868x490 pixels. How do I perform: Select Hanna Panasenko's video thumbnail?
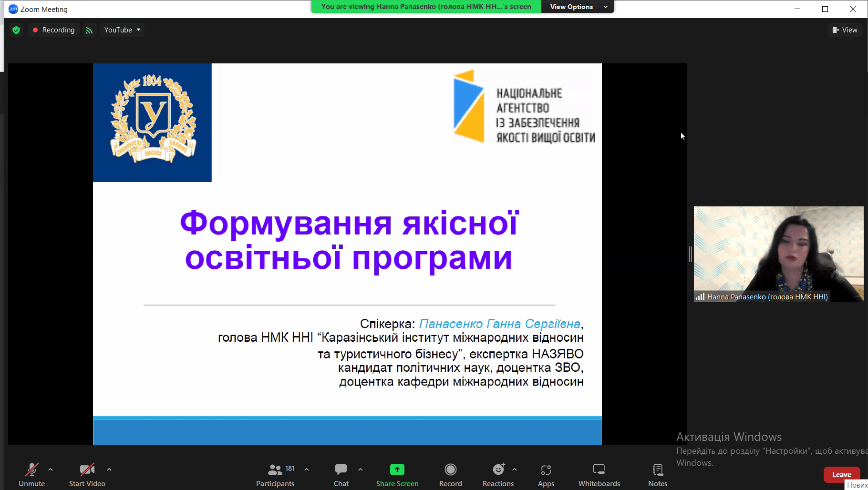click(778, 254)
